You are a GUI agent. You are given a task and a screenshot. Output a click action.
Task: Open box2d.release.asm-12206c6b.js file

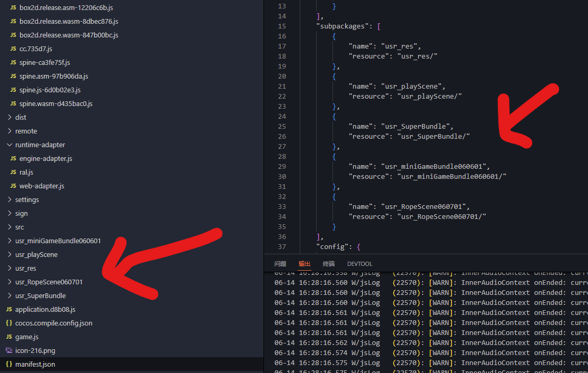[66, 7]
